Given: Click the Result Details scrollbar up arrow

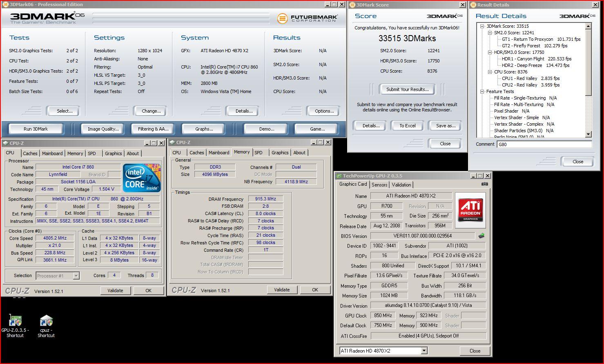Looking at the screenshot, I should [x=588, y=26].
